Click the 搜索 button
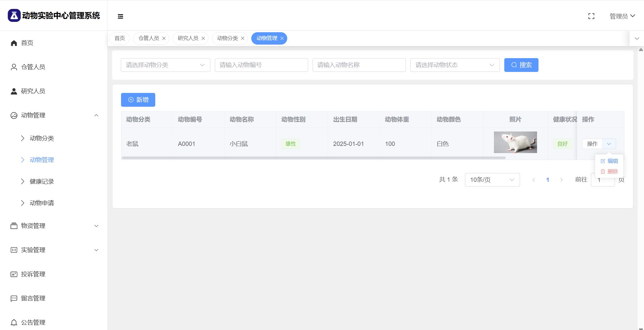 pos(521,65)
